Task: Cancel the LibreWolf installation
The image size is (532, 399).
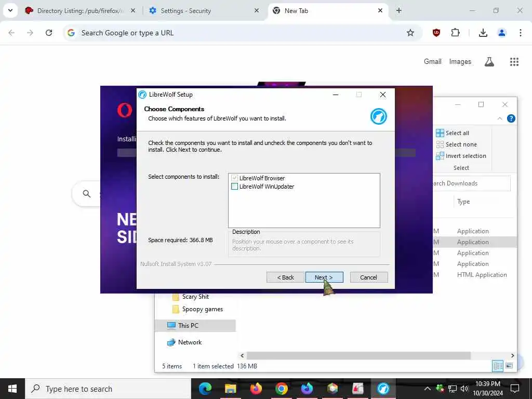Action: pyautogui.click(x=368, y=277)
